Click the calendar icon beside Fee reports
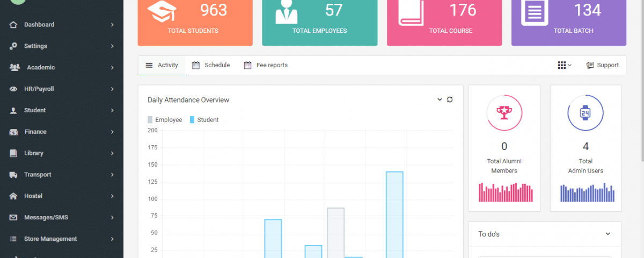Viewport: 644px width, 258px height. [x=247, y=65]
